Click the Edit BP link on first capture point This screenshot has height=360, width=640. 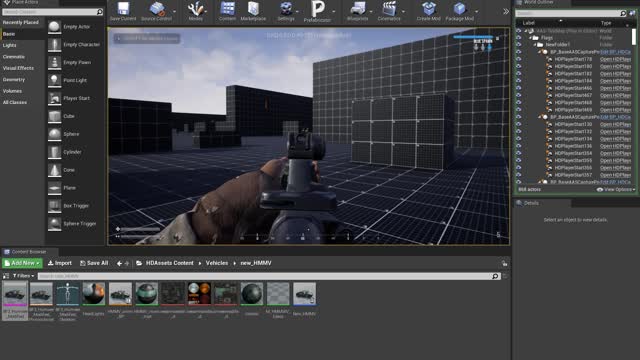[x=615, y=52]
